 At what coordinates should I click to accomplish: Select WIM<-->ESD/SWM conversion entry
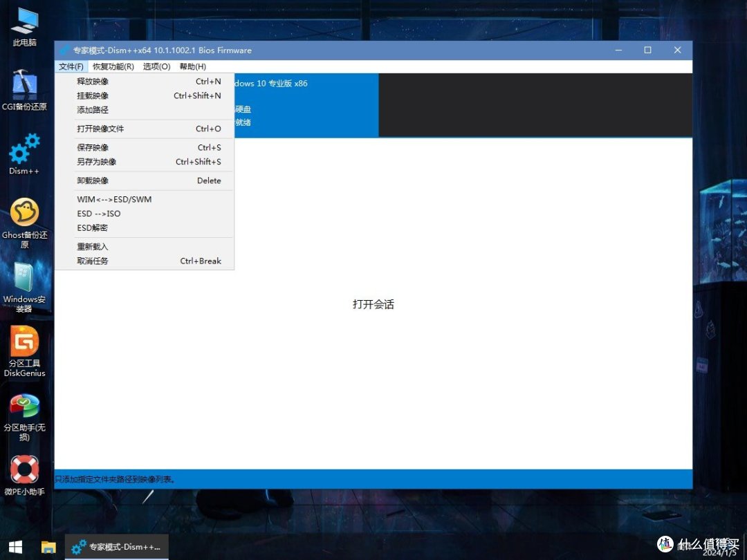point(145,200)
